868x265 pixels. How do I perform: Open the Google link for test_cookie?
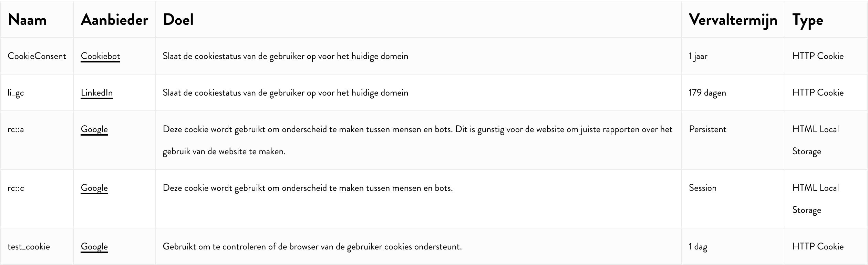94,247
